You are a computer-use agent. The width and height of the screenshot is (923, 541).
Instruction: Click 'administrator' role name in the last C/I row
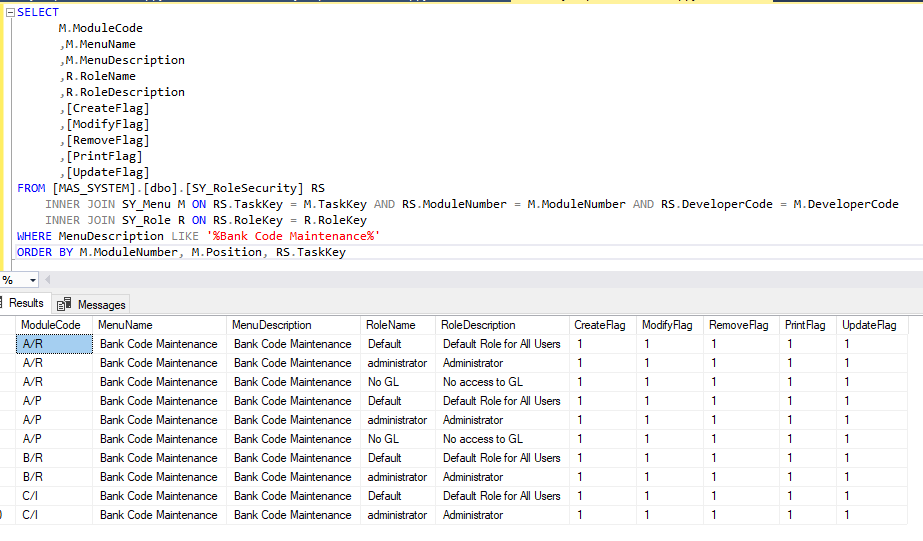coord(397,515)
